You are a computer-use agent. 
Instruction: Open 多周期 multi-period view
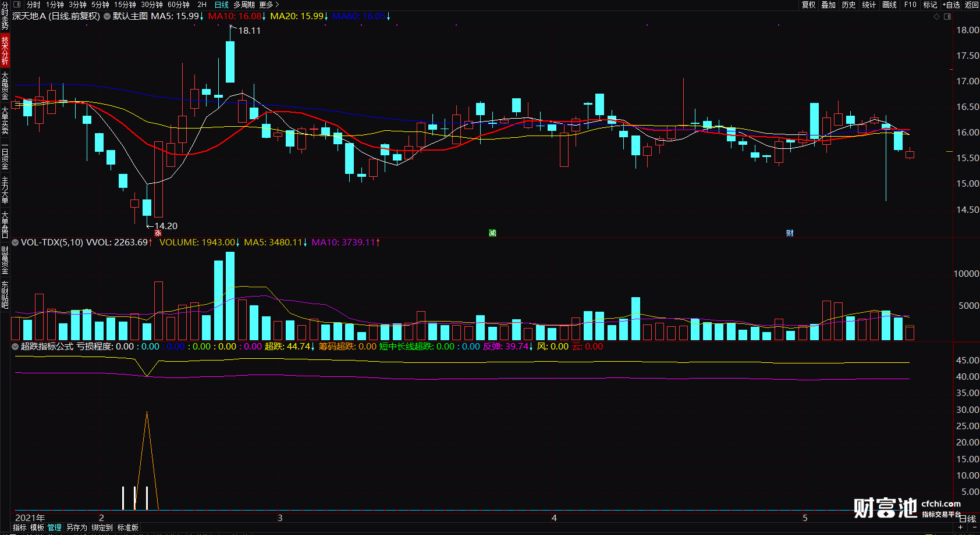tap(244, 5)
